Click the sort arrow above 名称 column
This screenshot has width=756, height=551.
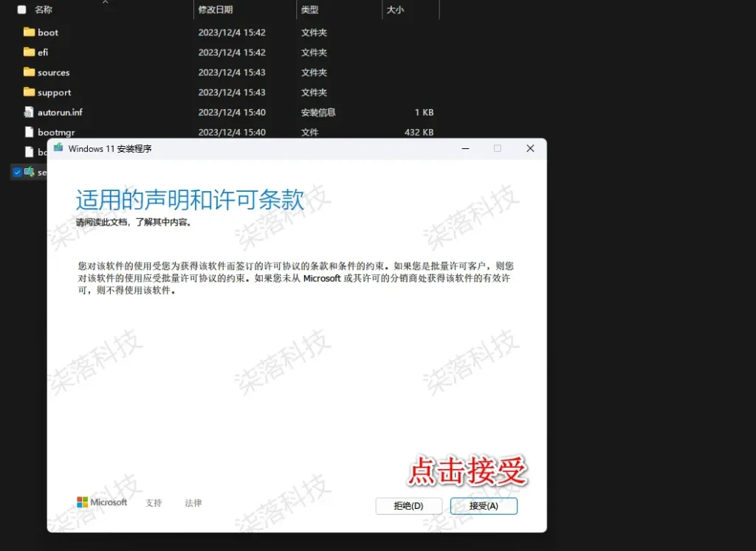(105, 2)
